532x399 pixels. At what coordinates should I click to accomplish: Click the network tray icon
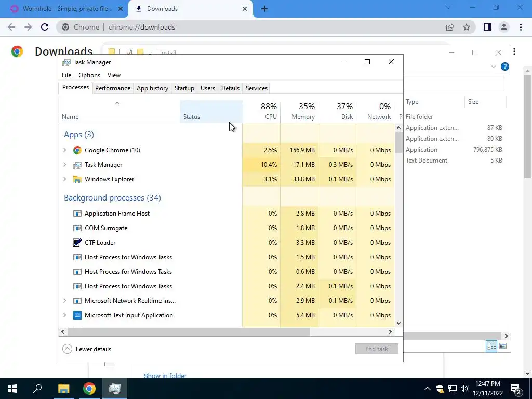tap(453, 389)
